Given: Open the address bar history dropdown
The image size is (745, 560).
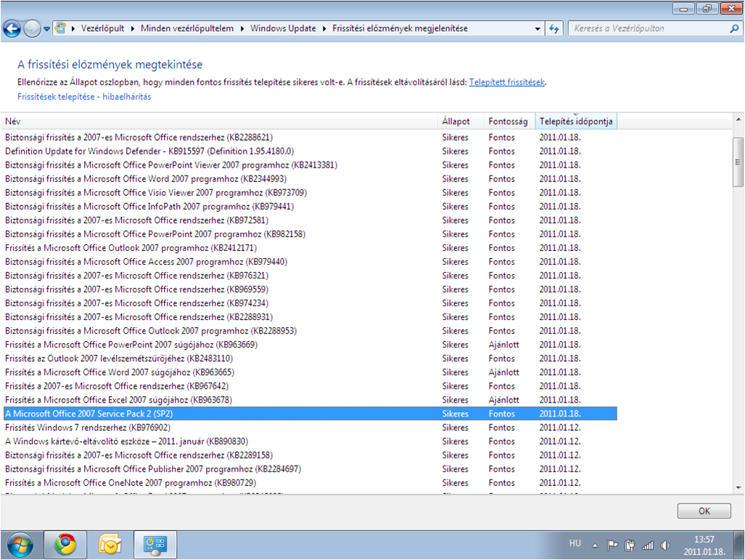Looking at the screenshot, I should 538,28.
